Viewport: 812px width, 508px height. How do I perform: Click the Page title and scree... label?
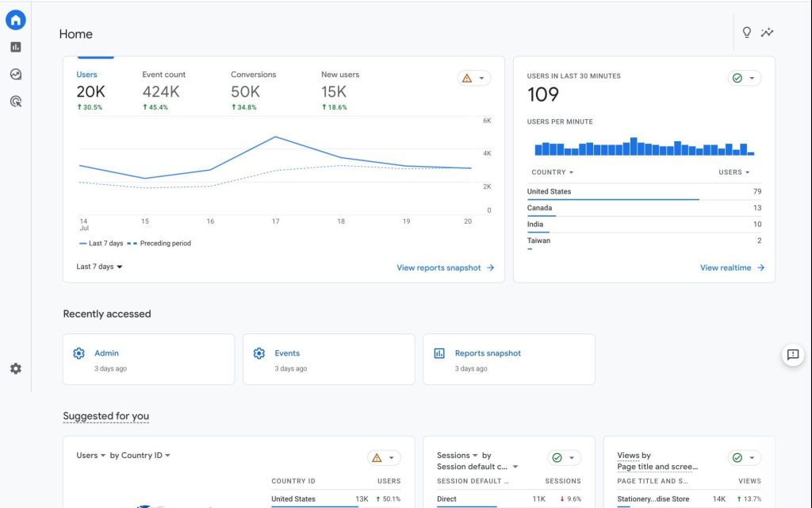point(657,467)
